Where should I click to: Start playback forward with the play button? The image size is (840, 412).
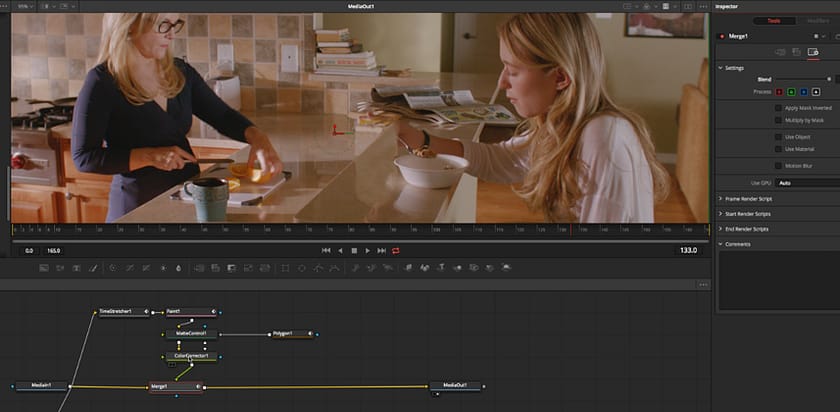(368, 251)
